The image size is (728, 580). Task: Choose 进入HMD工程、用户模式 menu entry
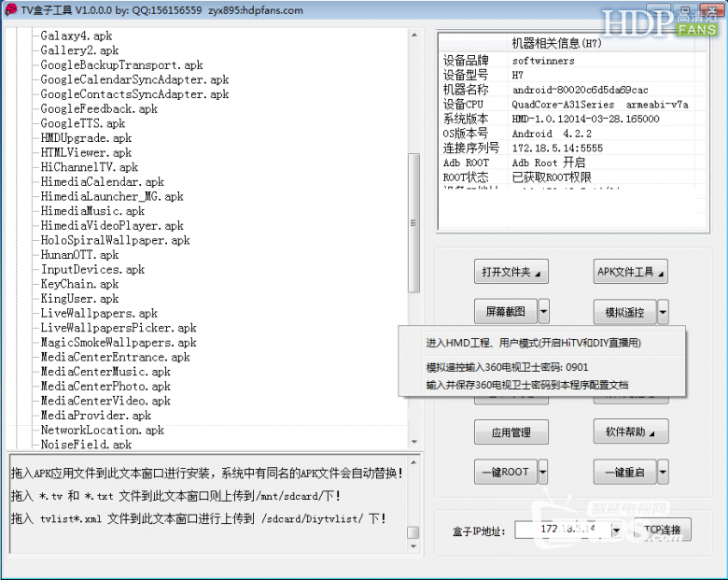coord(534,343)
